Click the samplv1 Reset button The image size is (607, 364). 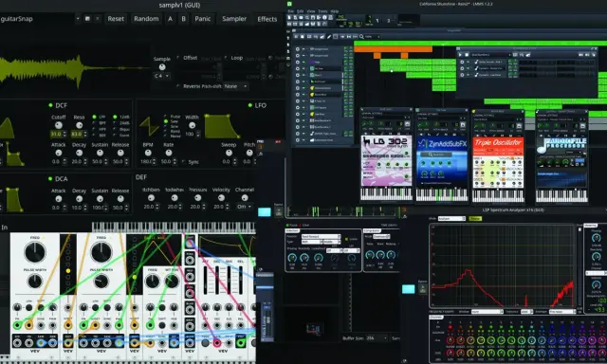[x=116, y=19]
